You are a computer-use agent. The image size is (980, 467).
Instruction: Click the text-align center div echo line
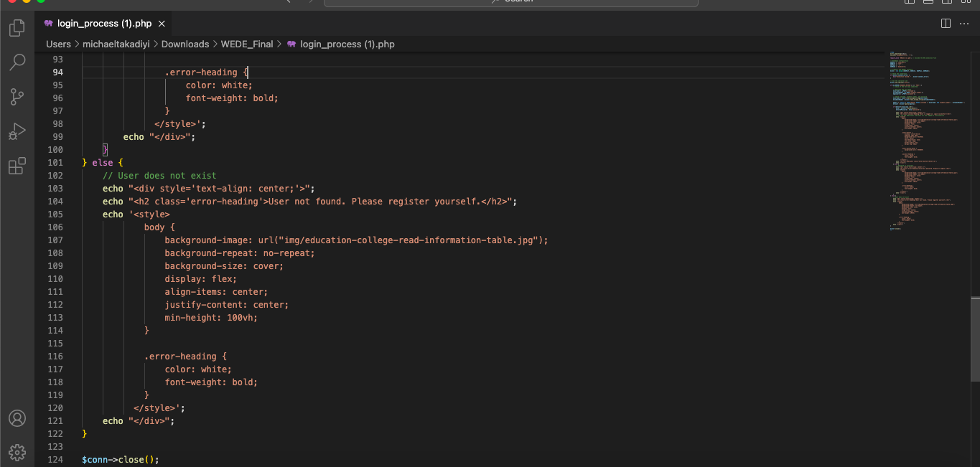pyautogui.click(x=209, y=189)
